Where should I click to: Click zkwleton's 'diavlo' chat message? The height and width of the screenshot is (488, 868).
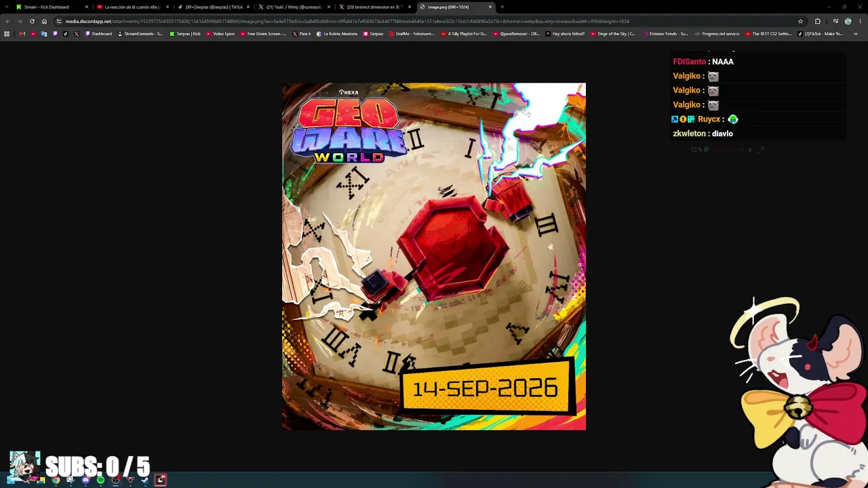point(722,134)
